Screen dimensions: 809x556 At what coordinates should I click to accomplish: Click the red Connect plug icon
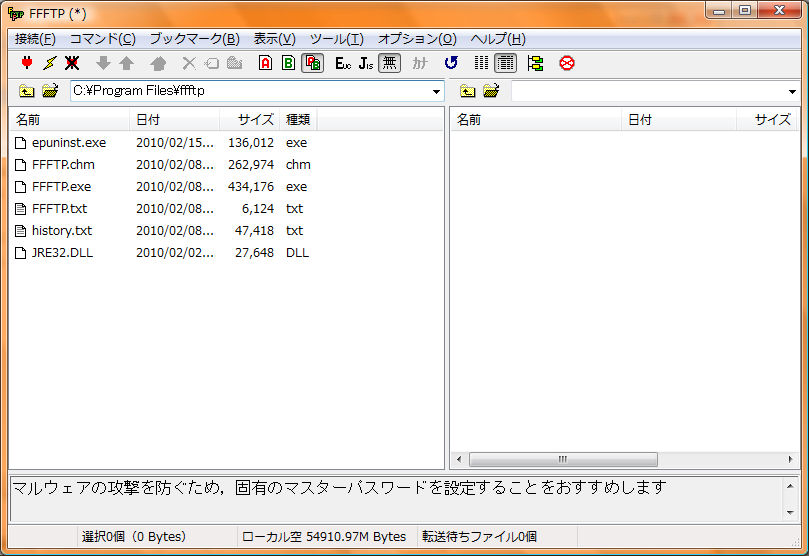[27, 63]
